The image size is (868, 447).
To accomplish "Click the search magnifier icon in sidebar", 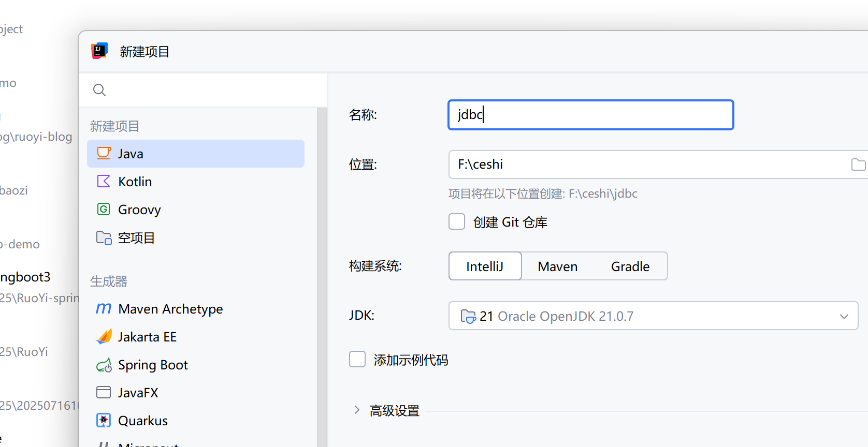I will 99,90.
